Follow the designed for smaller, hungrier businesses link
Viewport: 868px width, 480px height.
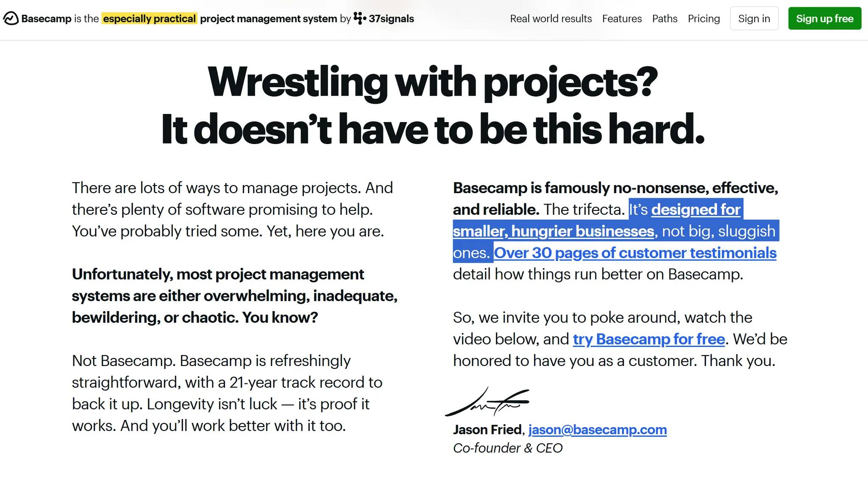pyautogui.click(x=597, y=220)
